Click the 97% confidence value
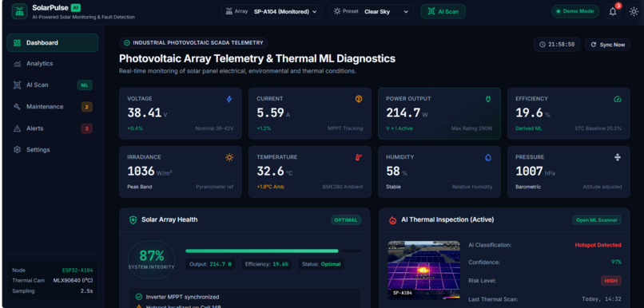 click(616, 262)
